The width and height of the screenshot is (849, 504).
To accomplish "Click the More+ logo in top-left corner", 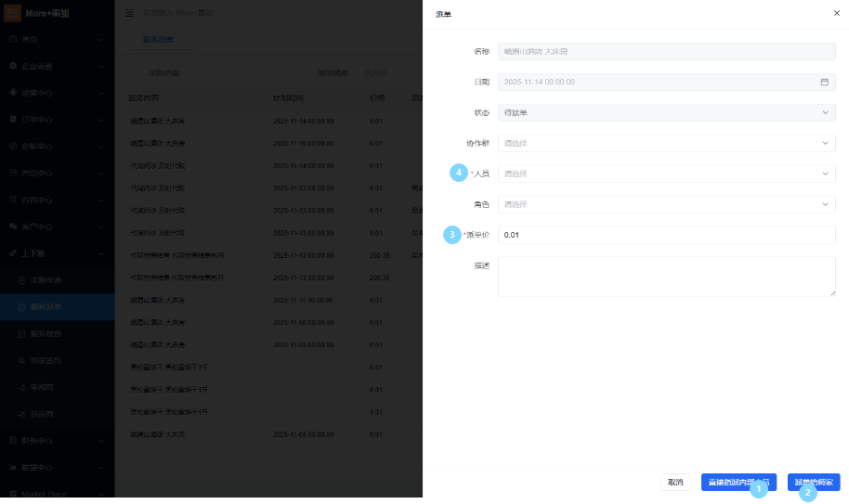I will [x=13, y=13].
